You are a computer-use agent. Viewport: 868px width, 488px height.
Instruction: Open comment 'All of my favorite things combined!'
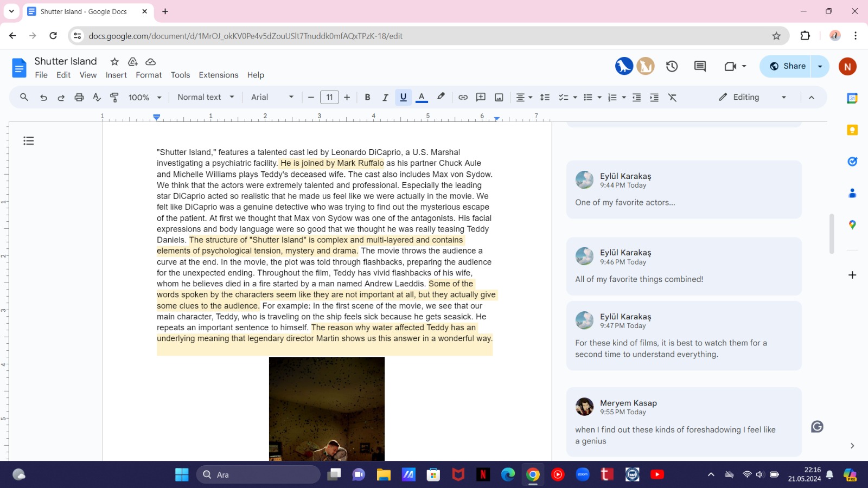(684, 266)
